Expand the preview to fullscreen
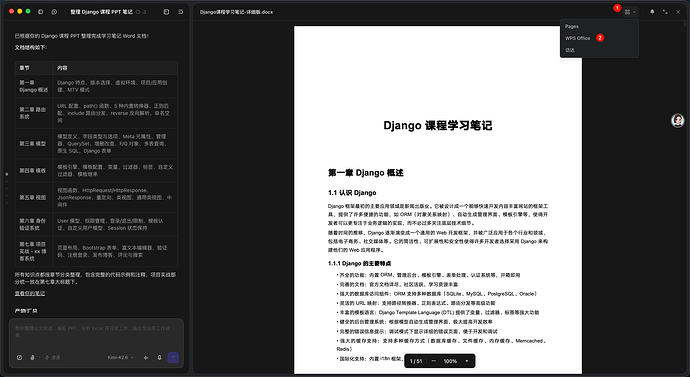Image resolution: width=690 pixels, height=377 pixels. pos(665,12)
